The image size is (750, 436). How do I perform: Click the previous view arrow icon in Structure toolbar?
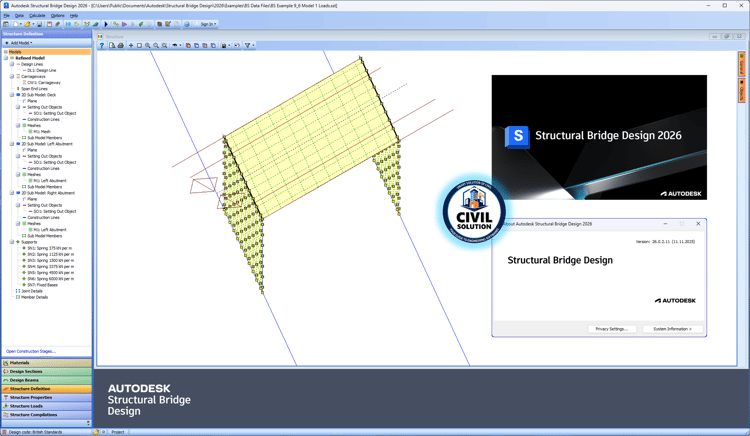(x=175, y=45)
